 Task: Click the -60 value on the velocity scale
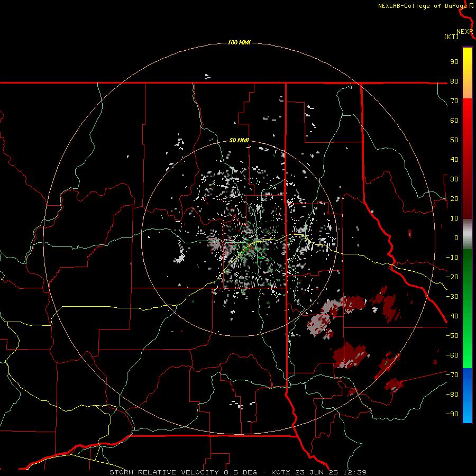click(452, 355)
